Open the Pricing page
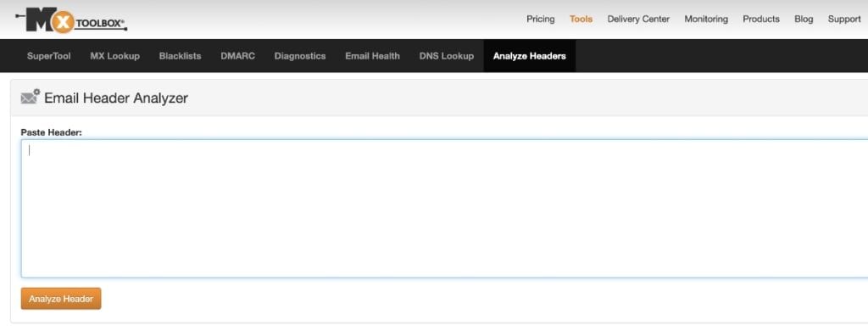The image size is (868, 331). pos(540,19)
